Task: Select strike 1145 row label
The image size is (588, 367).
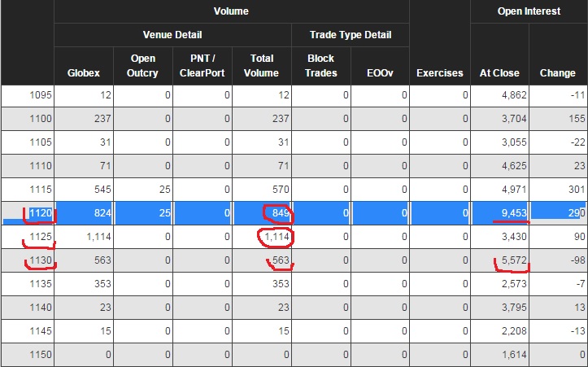Action: 41,331
